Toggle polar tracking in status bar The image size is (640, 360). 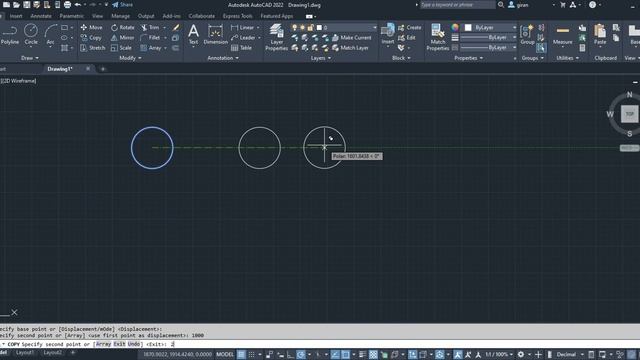(x=301, y=354)
